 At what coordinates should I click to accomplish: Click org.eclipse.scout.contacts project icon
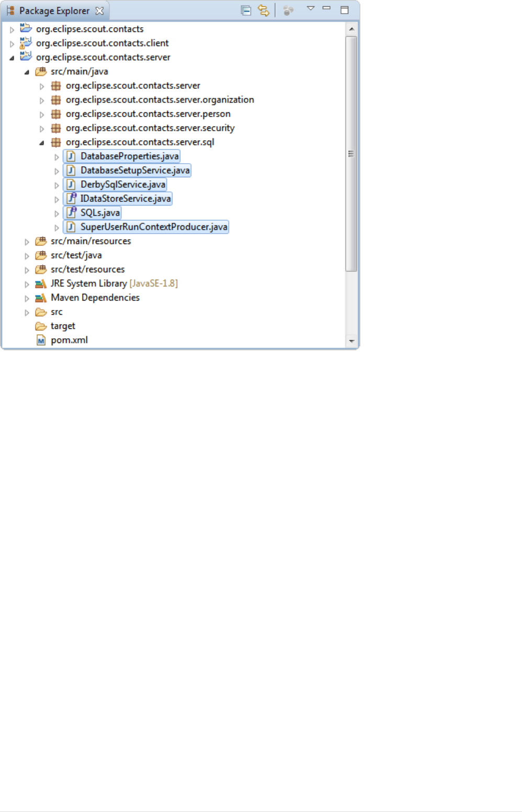26,28
